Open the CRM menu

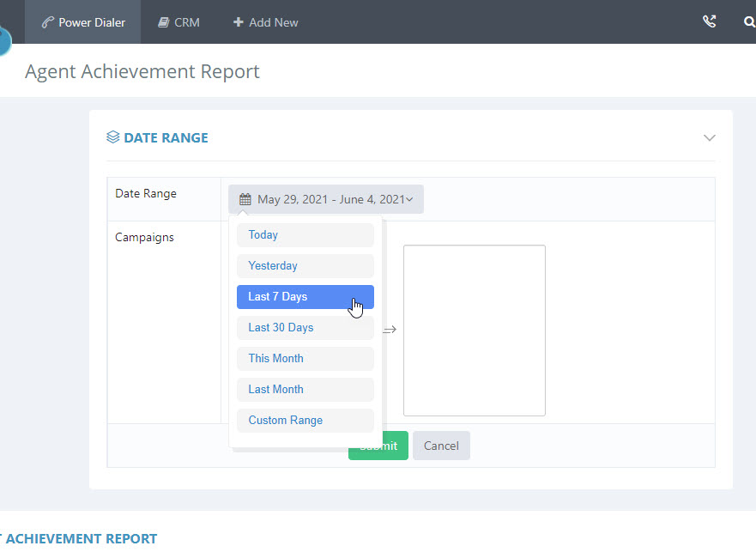(x=178, y=22)
